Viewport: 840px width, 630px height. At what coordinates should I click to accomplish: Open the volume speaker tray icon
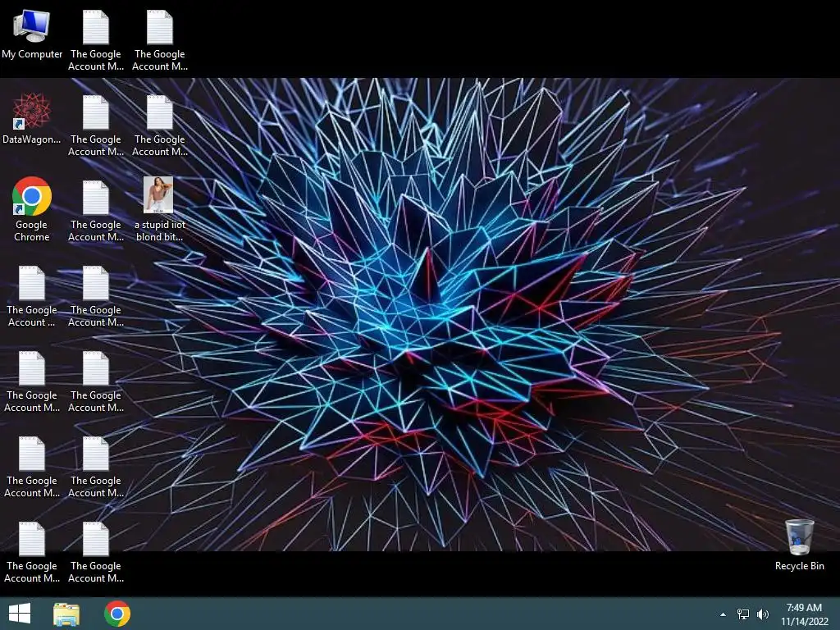coord(763,614)
